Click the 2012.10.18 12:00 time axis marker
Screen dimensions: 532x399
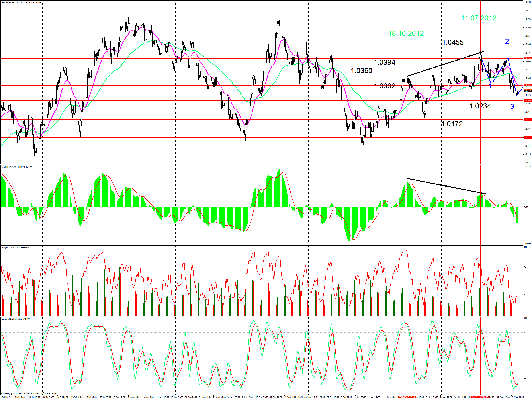click(x=407, y=397)
